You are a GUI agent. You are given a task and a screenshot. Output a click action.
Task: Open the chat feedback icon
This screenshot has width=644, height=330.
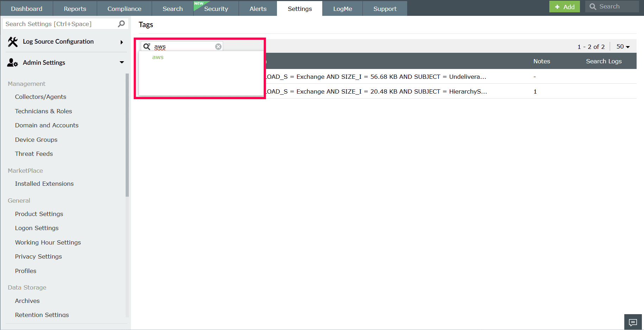[633, 322]
